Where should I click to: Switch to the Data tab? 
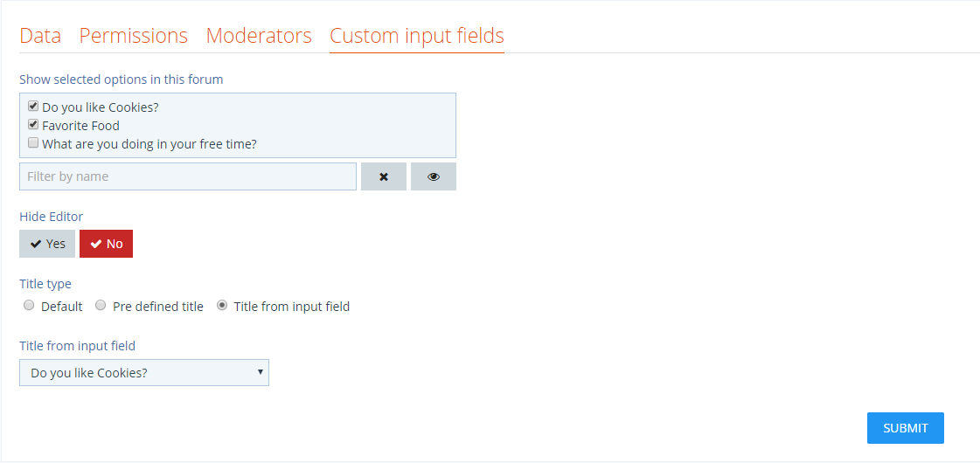point(40,36)
